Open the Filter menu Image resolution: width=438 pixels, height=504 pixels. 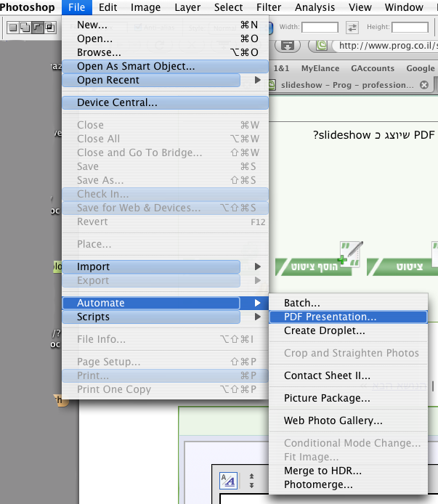[269, 7]
